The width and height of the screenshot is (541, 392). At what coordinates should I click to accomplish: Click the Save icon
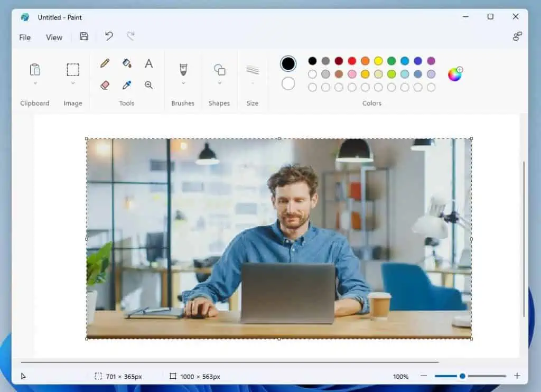84,36
